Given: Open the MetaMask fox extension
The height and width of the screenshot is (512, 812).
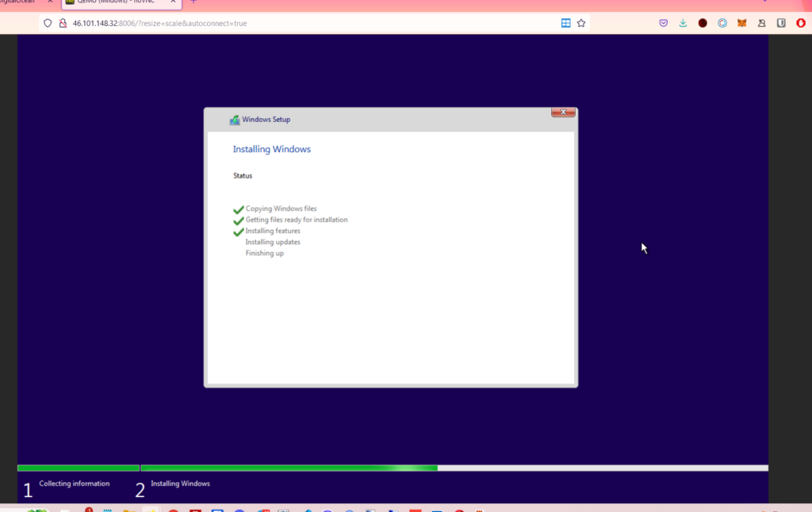Looking at the screenshot, I should pos(742,23).
